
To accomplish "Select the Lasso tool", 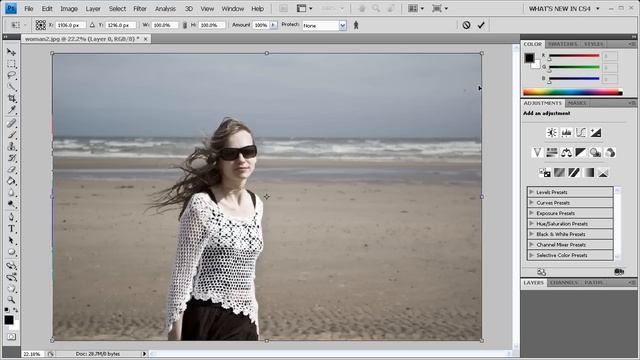I will tap(11, 76).
